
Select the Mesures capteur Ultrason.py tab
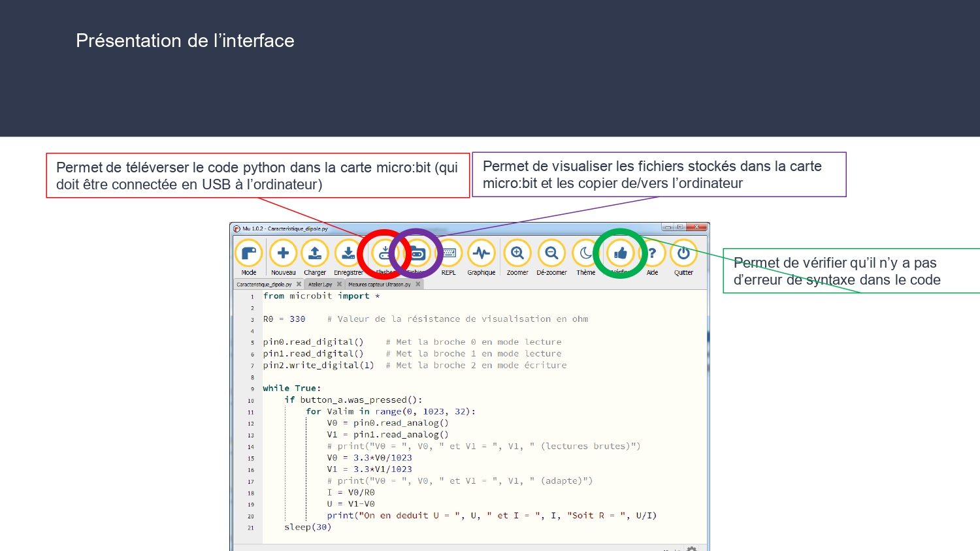(x=380, y=285)
